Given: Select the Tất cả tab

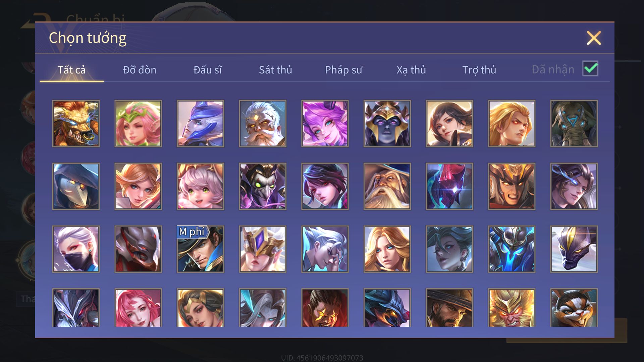Looking at the screenshot, I should click(71, 70).
